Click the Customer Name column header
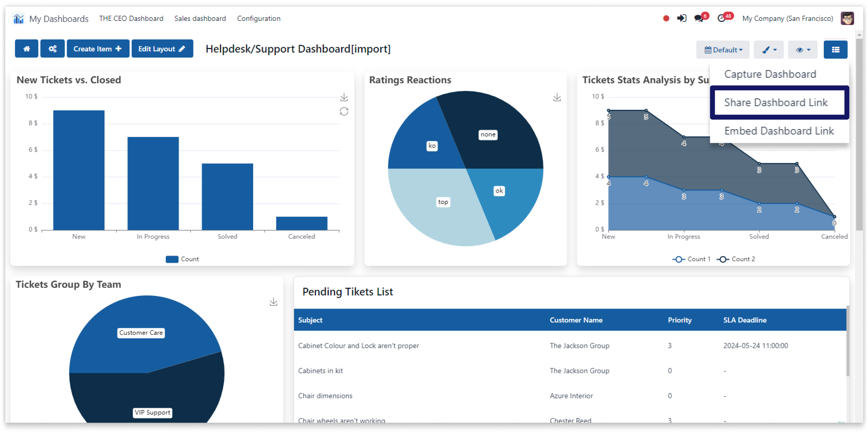Image resolution: width=868 pixels, height=433 pixels. click(576, 320)
